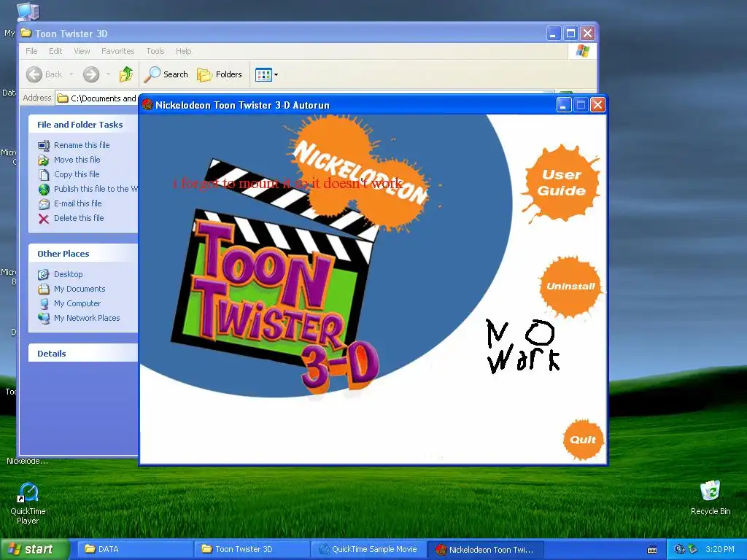
Task: Click the Windows flag logo in Explorer
Action: (x=582, y=50)
